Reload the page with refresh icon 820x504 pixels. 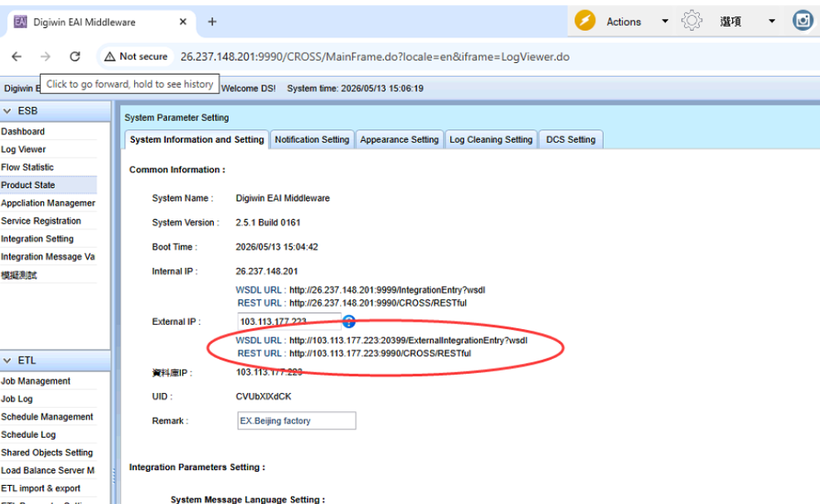point(75,56)
